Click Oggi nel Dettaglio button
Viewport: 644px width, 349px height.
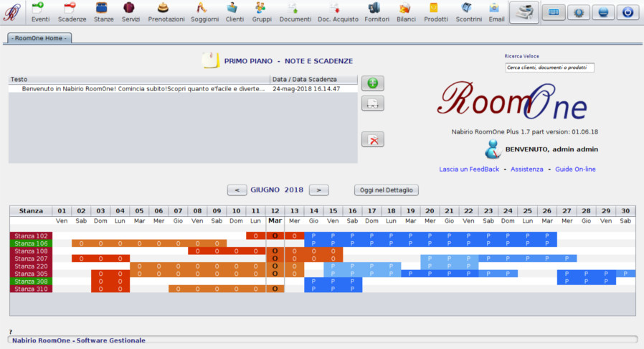386,190
